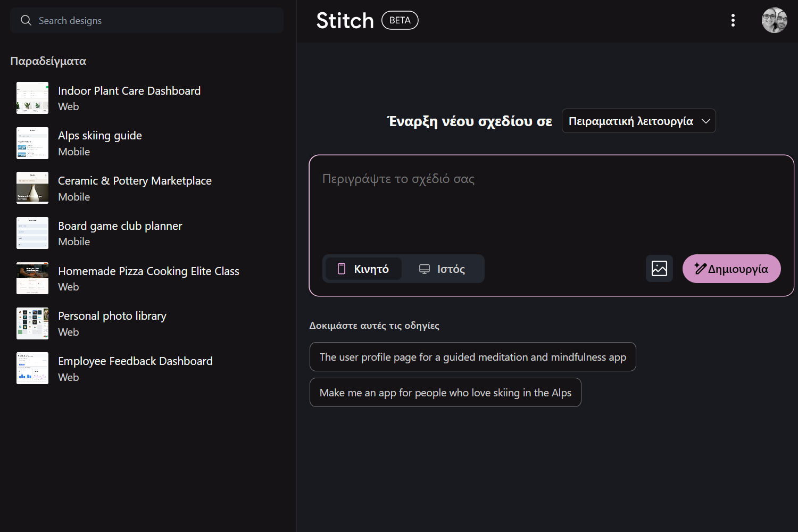Viewport: 798px width, 532px height.
Task: Select Board game club planner title
Action: (120, 226)
